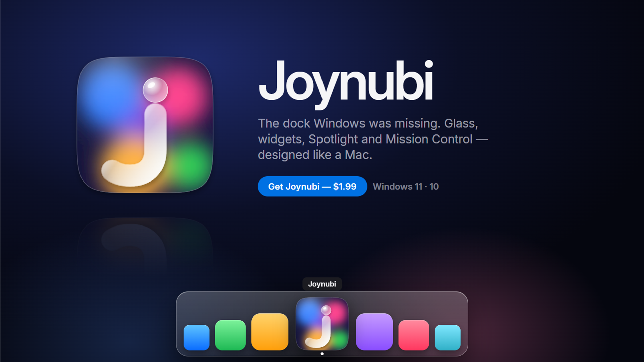Click the blue dock icon
644x362 pixels.
(196, 337)
